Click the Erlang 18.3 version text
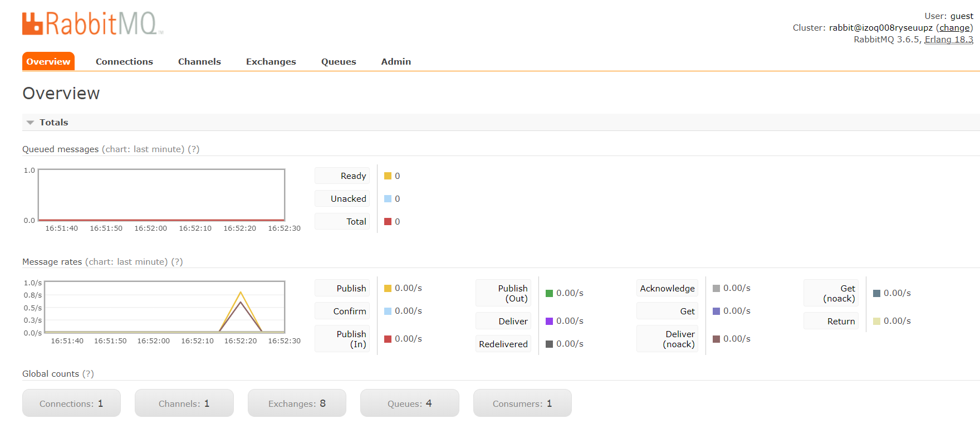The width and height of the screenshot is (980, 428). [x=949, y=40]
